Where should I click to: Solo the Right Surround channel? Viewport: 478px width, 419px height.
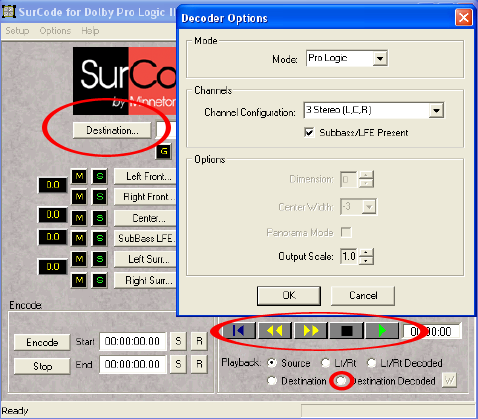click(x=100, y=280)
